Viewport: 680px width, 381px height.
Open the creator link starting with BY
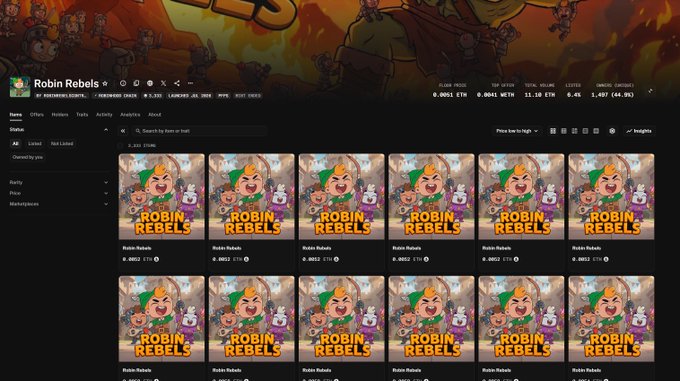click(62, 95)
